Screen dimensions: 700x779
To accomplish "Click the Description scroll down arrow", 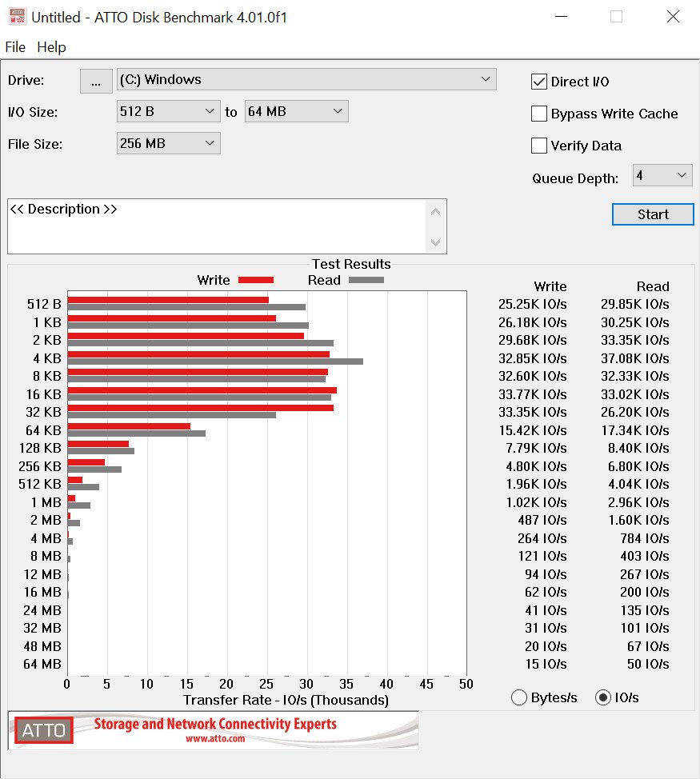I will [436, 242].
